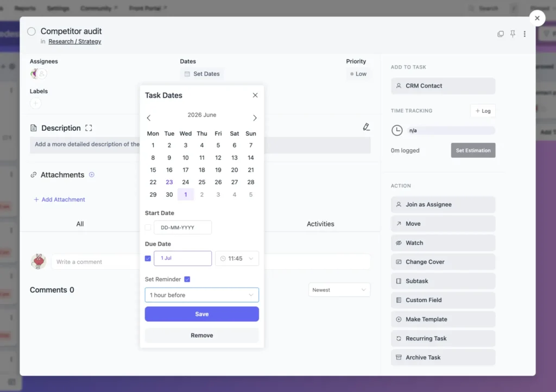Go to previous month in calendar
This screenshot has height=392, width=556.
pyautogui.click(x=149, y=118)
